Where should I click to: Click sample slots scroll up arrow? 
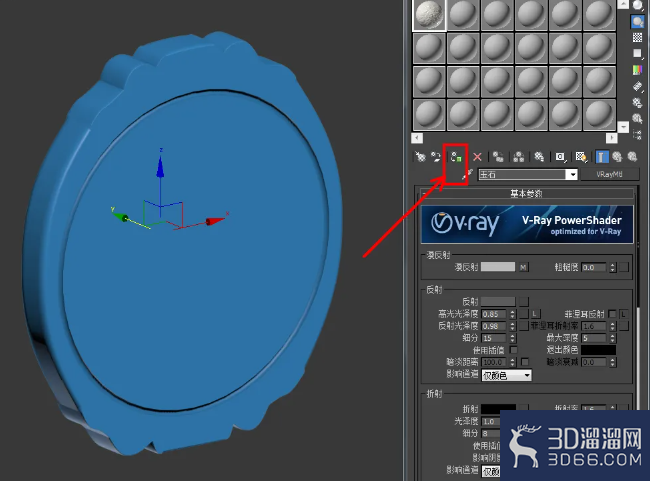click(x=623, y=4)
